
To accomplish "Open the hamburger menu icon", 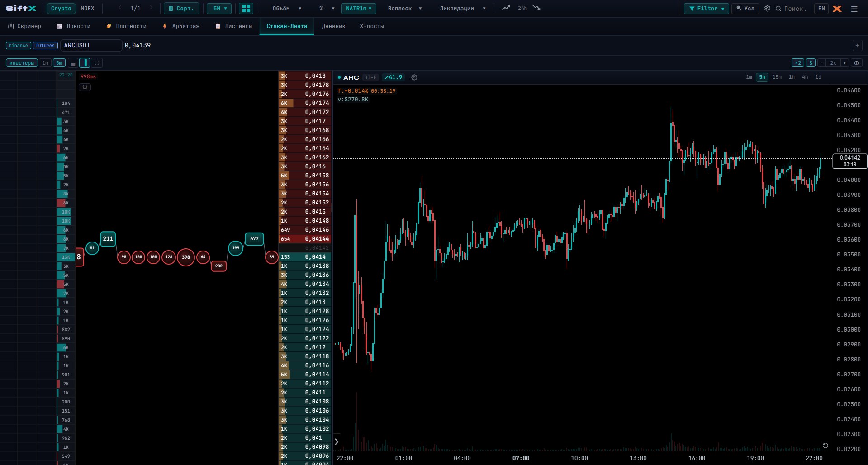I will tap(854, 9).
